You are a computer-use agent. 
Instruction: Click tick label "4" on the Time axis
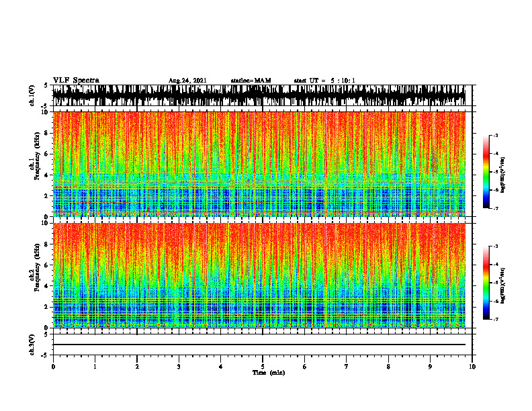click(x=221, y=367)
